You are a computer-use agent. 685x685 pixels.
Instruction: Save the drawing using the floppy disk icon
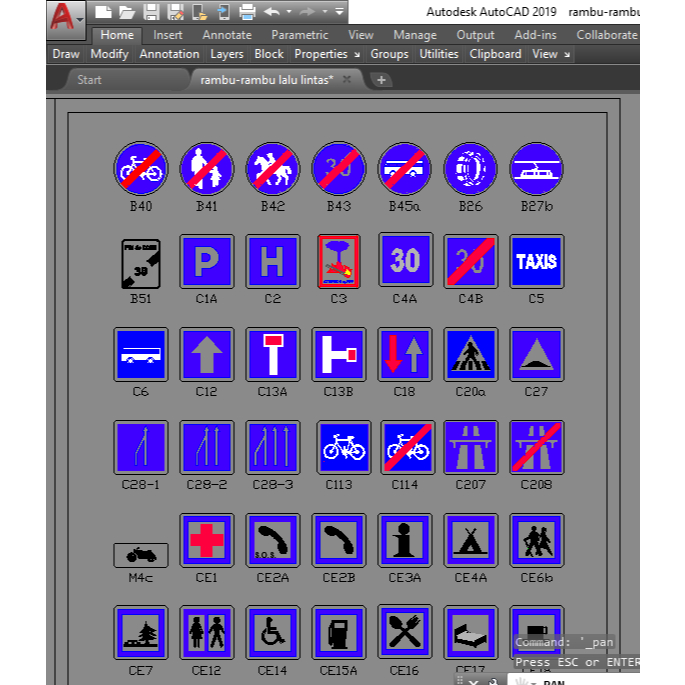pos(151,12)
